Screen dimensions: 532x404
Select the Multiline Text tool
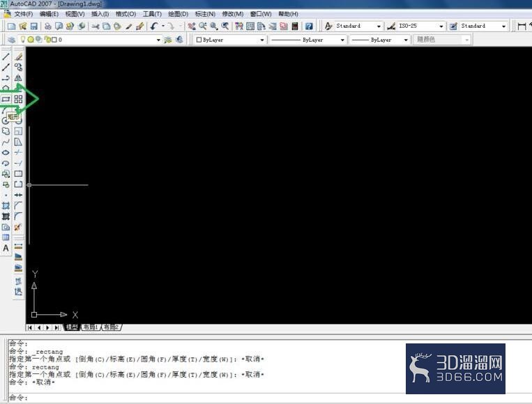tap(6, 248)
